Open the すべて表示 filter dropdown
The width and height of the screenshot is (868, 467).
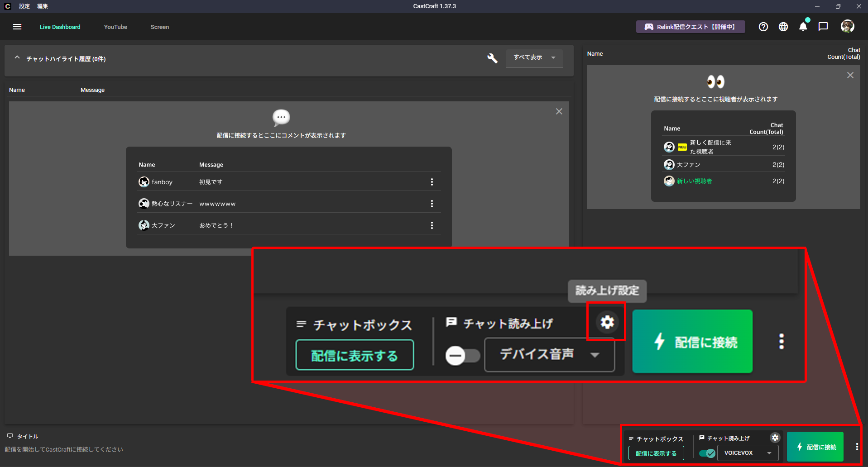click(534, 57)
